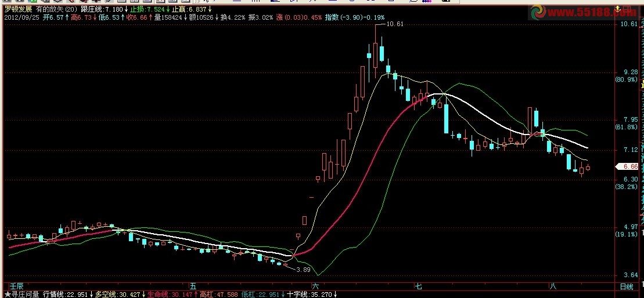Click the 7.95 price axis label
This screenshot has height=298, width=644.
click(631, 119)
